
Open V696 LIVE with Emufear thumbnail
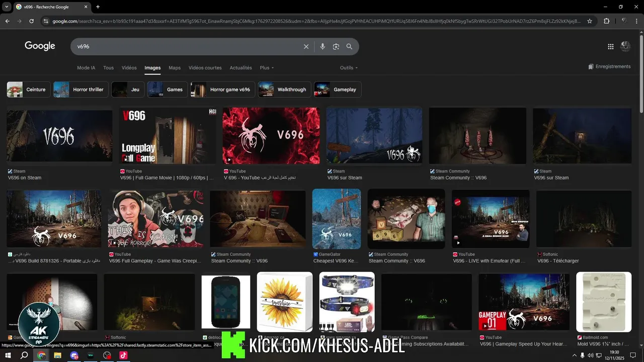point(491,219)
